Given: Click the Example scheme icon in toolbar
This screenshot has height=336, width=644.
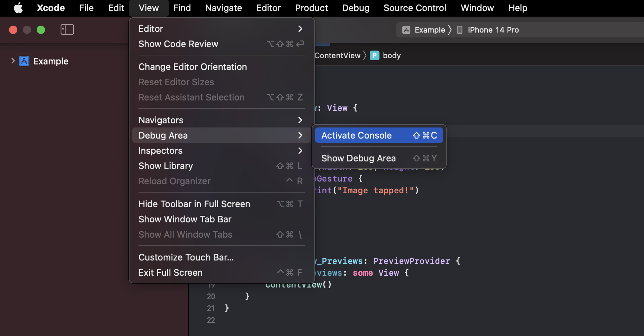Looking at the screenshot, I should [406, 30].
